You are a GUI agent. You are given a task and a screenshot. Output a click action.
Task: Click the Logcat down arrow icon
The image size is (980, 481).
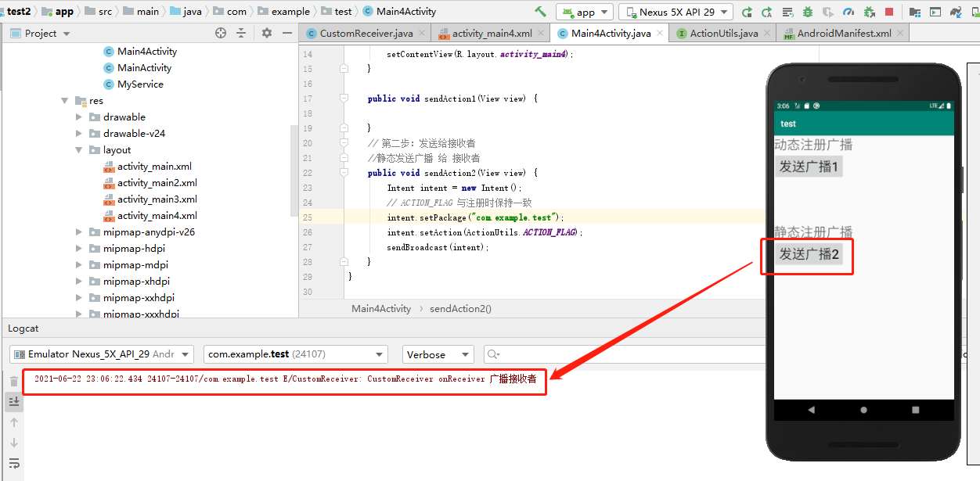[x=13, y=443]
